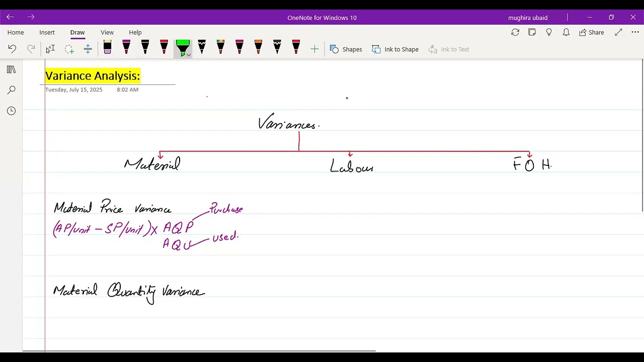The height and width of the screenshot is (362, 644).
Task: Click the page date Tuesday, July 15, 2025
Action: 73,89
